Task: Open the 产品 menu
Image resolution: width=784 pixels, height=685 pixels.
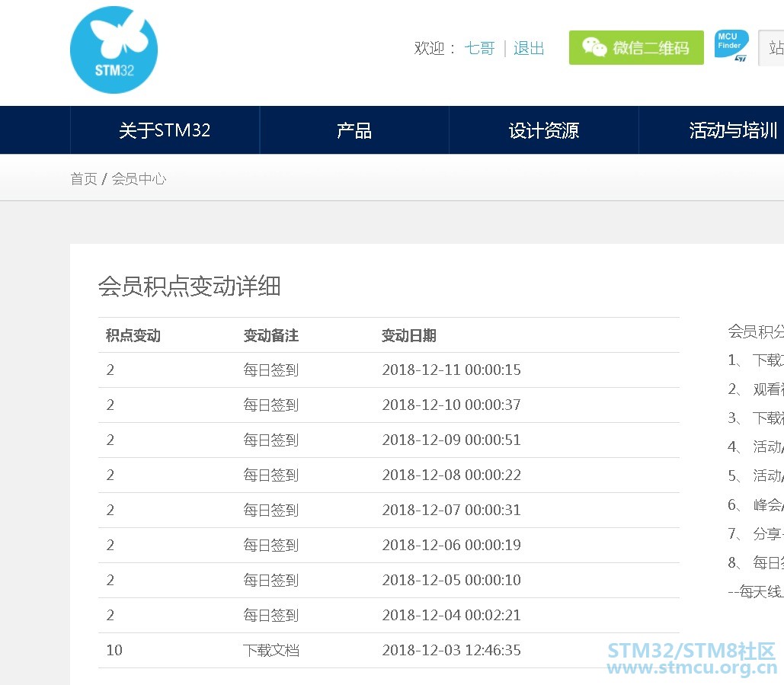Action: tap(354, 130)
